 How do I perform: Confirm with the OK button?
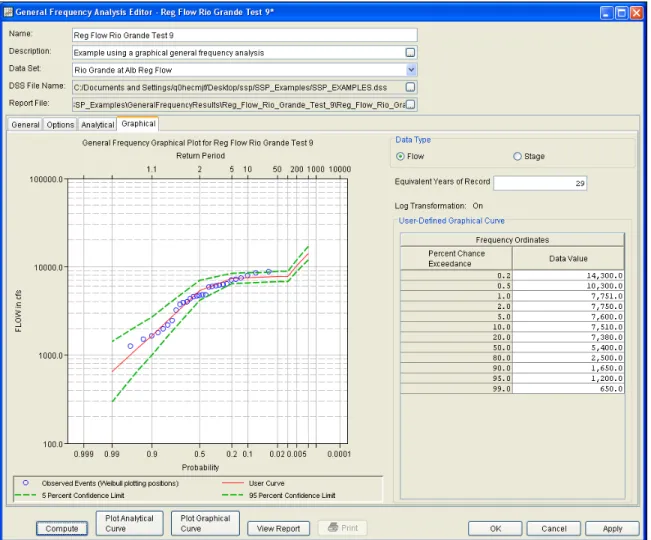point(495,528)
